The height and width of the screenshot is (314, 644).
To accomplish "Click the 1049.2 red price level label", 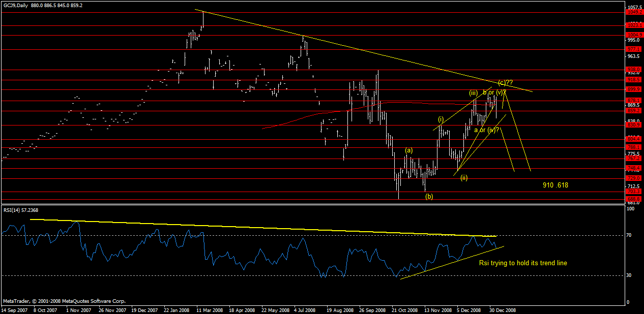I will tap(633, 12).
